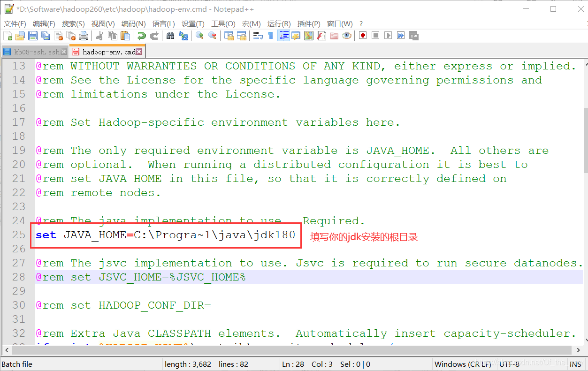Image resolution: width=588 pixels, height=371 pixels.
Task: Open the 宏(M) menu
Action: [251, 23]
